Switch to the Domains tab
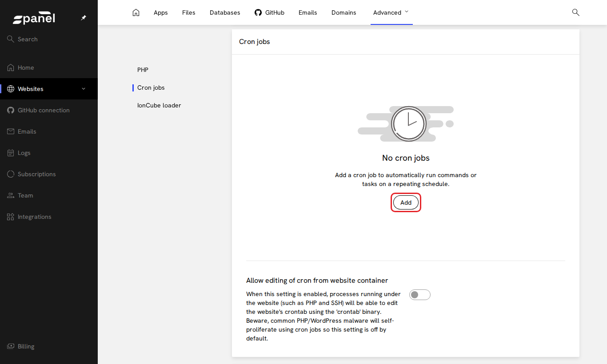Viewport: 607px width, 364px height. click(344, 12)
